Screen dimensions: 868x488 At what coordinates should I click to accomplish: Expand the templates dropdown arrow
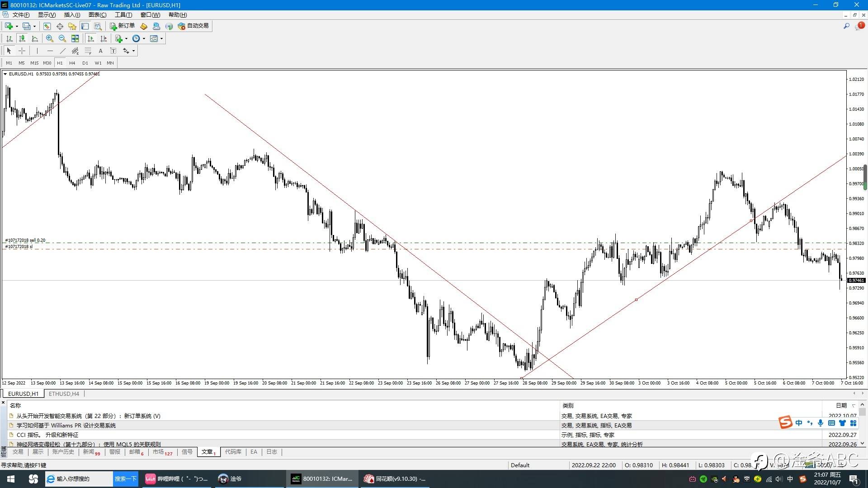coord(161,39)
